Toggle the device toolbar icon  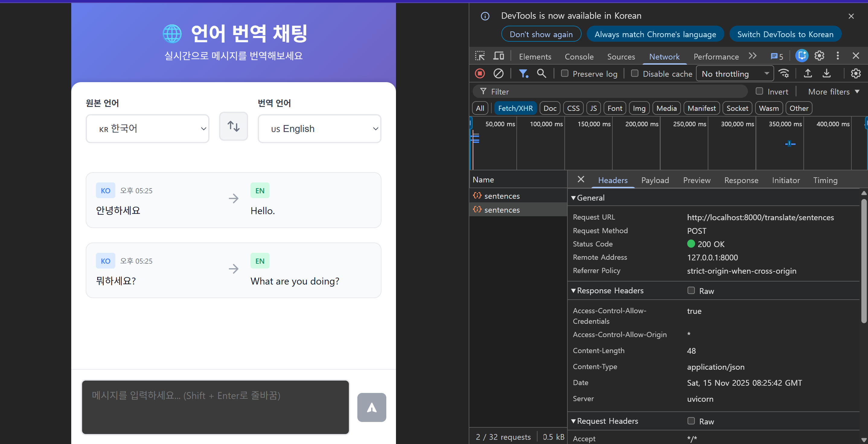pos(498,56)
